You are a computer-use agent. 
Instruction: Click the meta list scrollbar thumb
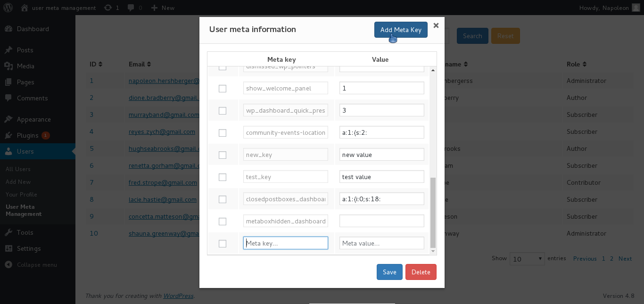433,213
